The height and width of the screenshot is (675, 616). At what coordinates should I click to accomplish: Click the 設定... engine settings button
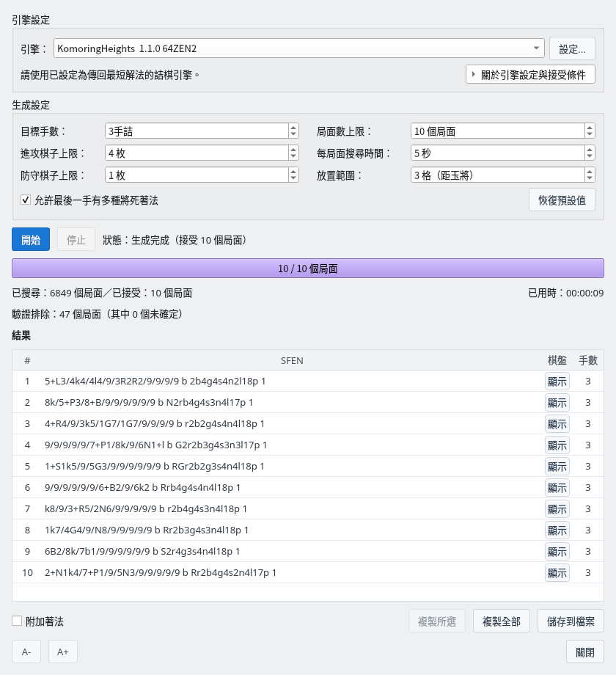coord(572,48)
